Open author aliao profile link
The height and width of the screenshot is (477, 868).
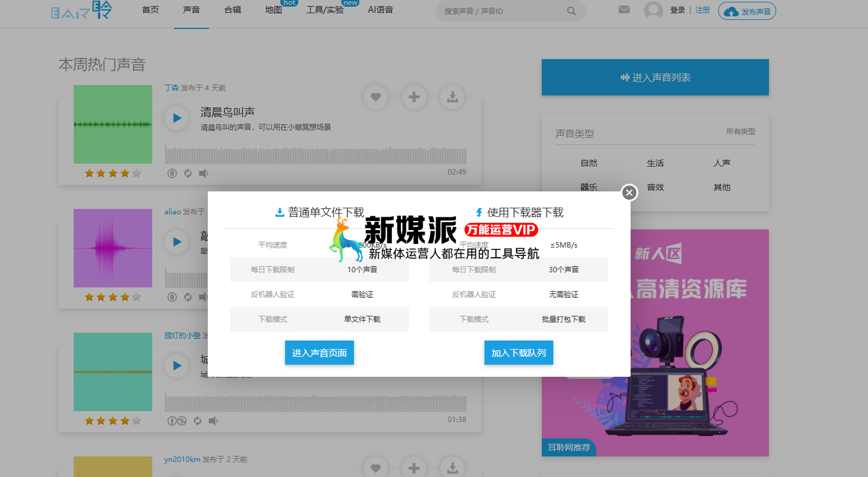pos(173,211)
